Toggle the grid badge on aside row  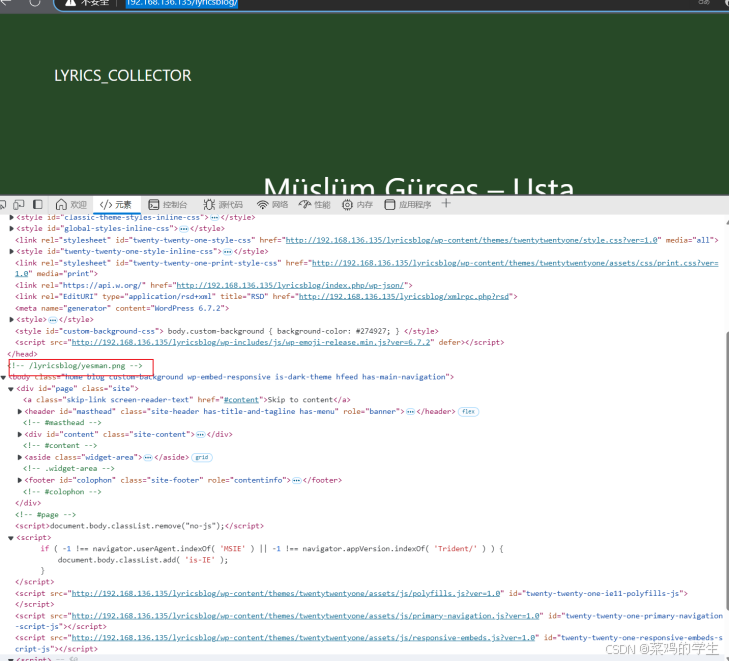(x=202, y=458)
